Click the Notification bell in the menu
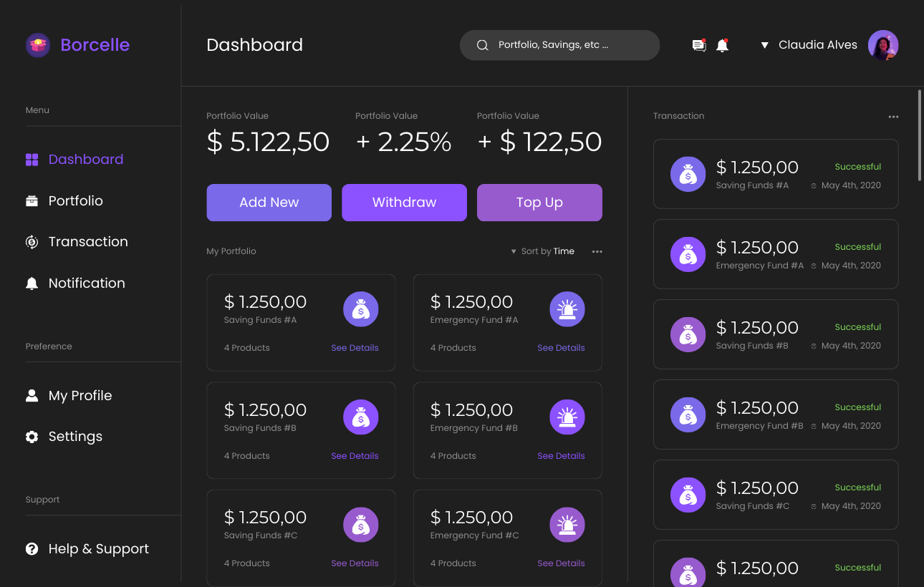Image resolution: width=924 pixels, height=587 pixels. (x=32, y=283)
